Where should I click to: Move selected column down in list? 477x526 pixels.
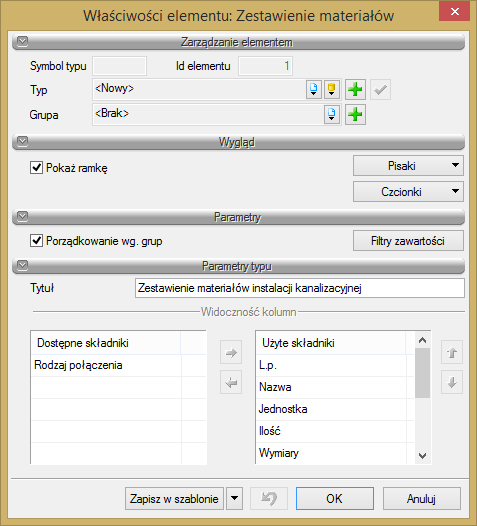tap(452, 382)
